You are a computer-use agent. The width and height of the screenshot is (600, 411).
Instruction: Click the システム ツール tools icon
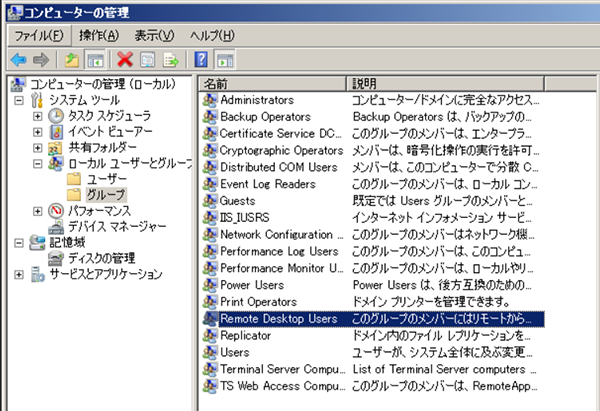pyautogui.click(x=37, y=100)
